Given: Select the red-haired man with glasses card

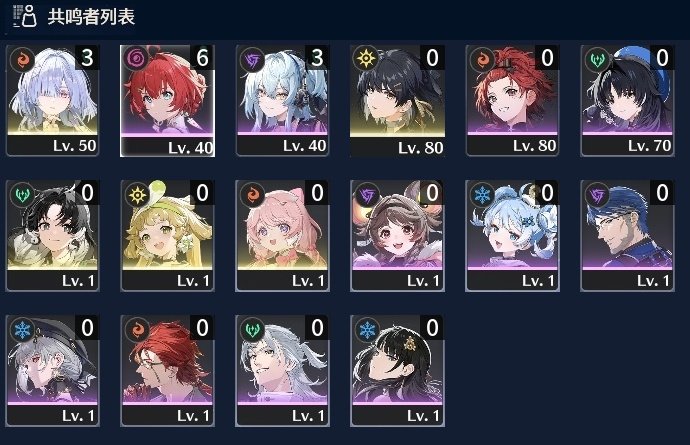Looking at the screenshot, I should (x=167, y=371).
